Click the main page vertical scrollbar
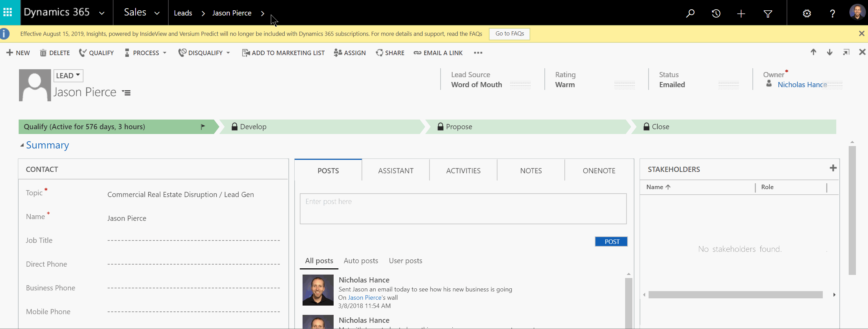This screenshot has width=868, height=329. coord(852,210)
